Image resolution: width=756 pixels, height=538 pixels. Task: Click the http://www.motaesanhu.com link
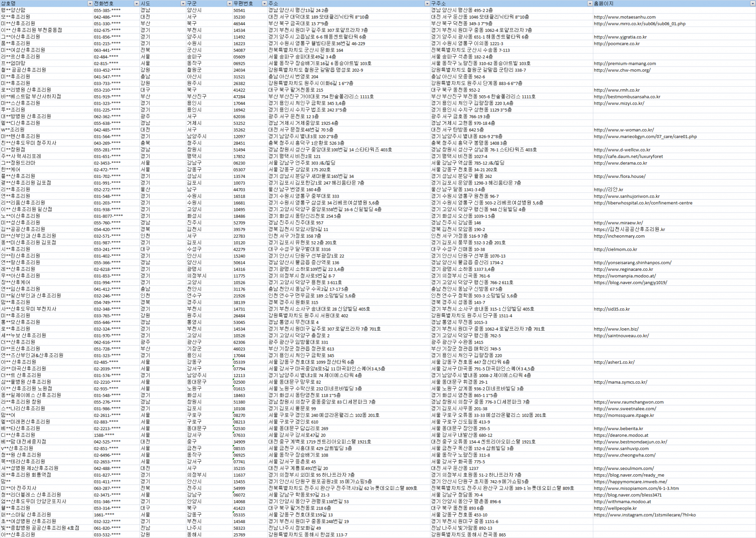tap(624, 17)
